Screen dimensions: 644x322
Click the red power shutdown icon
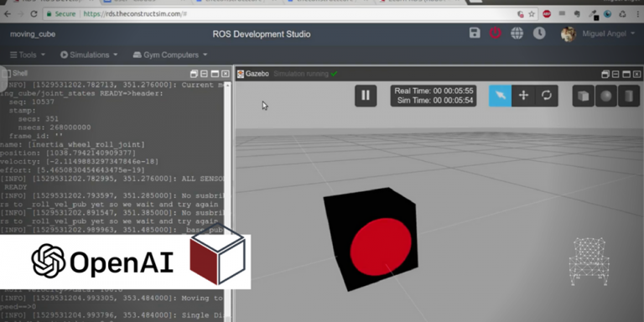point(496,34)
